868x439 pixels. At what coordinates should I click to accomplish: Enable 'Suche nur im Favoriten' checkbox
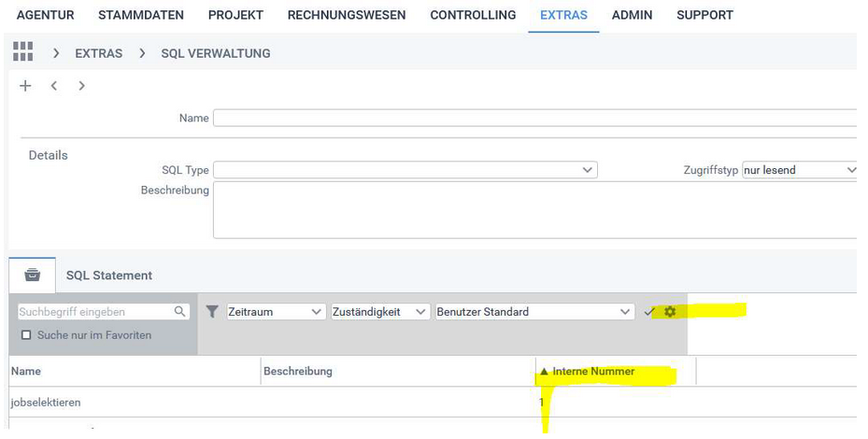click(25, 335)
